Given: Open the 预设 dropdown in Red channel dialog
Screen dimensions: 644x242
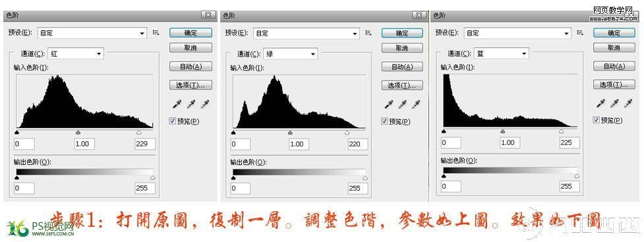Looking at the screenshot, I should point(92,33).
